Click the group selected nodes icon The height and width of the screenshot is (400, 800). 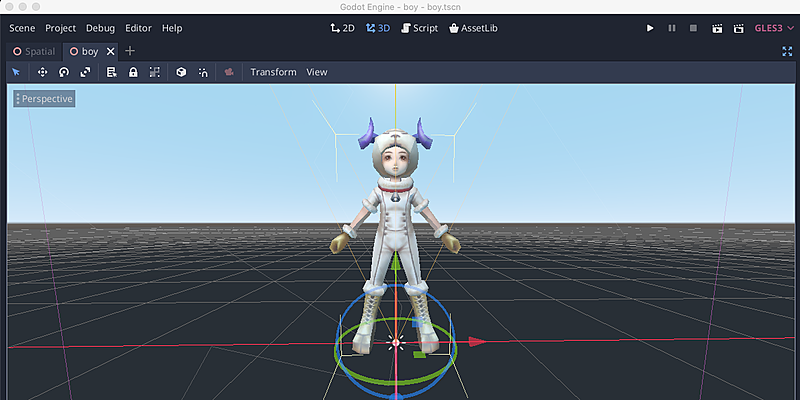click(x=155, y=72)
